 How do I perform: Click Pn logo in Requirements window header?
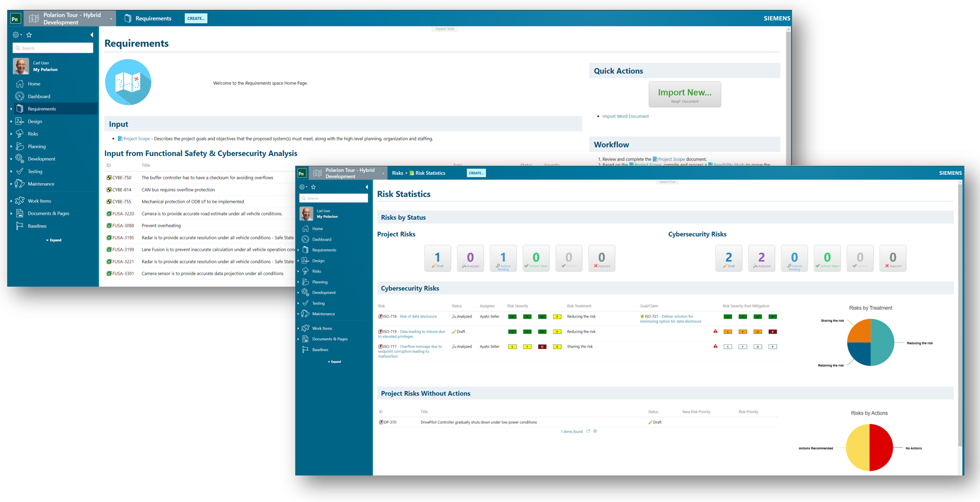(x=15, y=19)
